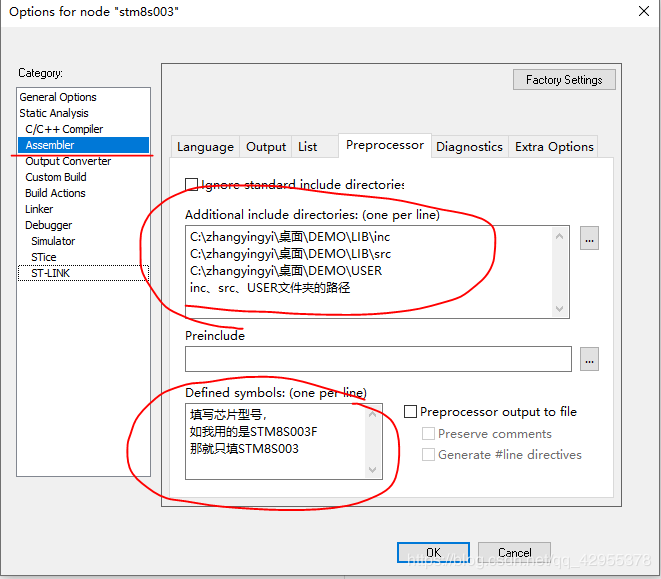Viewport: 661px width, 579px height.
Task: Click the DEMO\LIB\src include path line
Action: (290, 254)
